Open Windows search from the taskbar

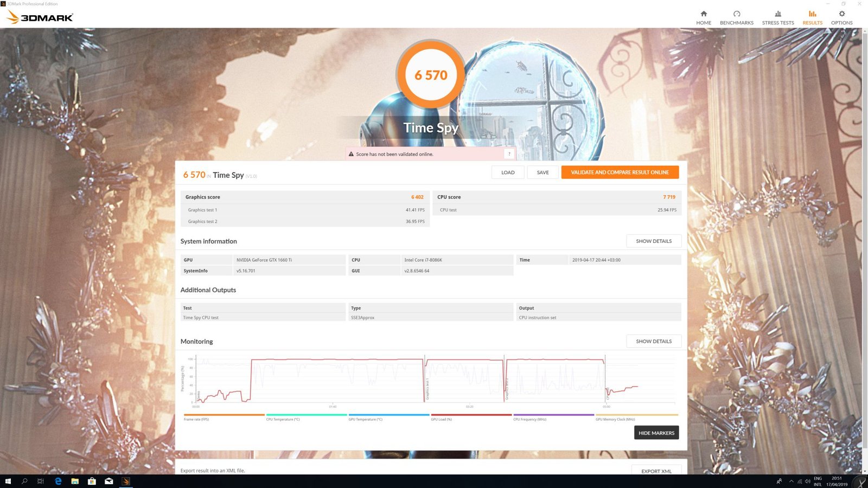(24, 481)
